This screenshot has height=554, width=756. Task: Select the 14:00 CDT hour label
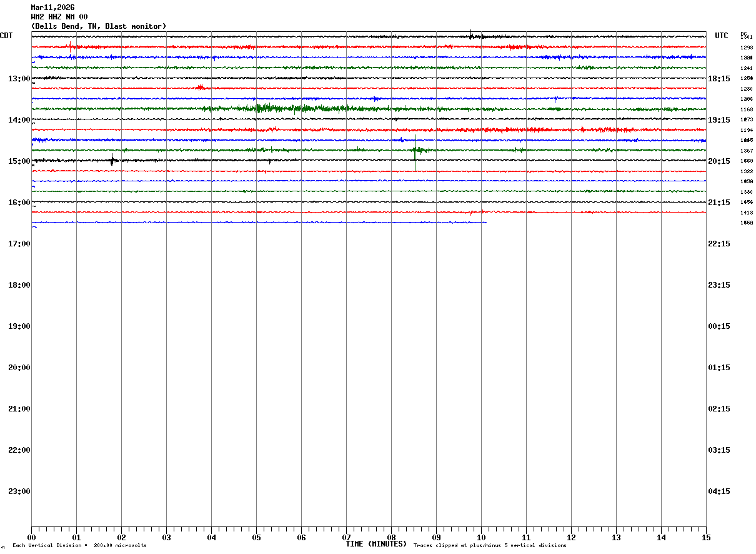click(19, 120)
